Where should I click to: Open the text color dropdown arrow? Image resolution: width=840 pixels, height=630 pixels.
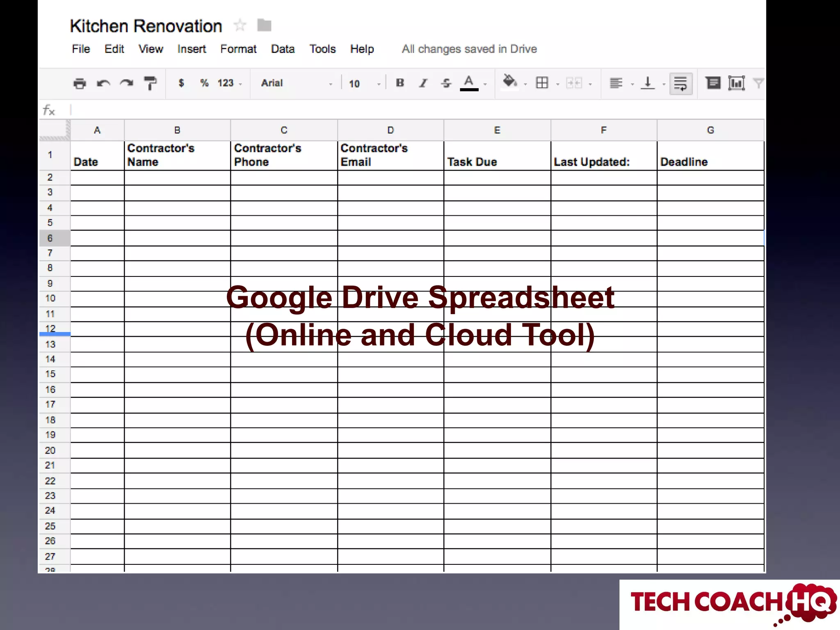[485, 84]
